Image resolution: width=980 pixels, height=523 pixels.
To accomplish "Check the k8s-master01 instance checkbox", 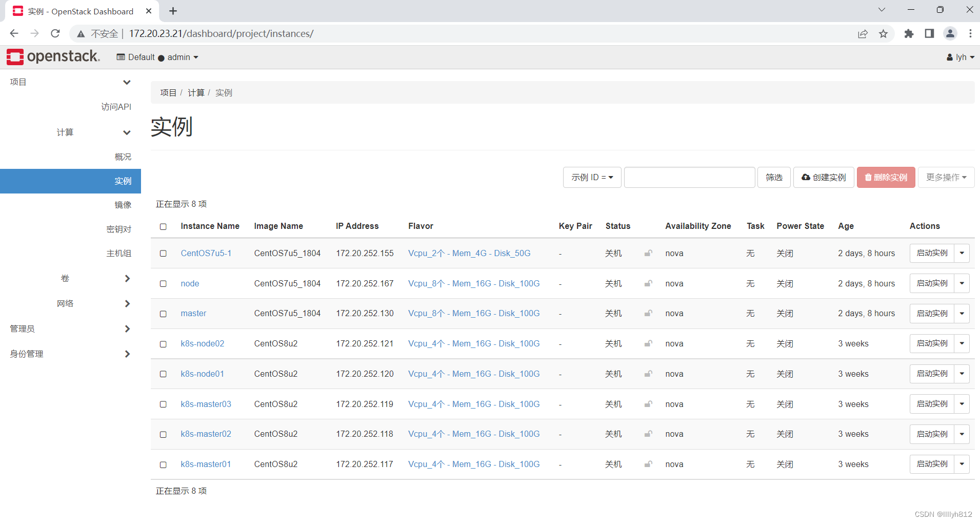I will [x=163, y=464].
